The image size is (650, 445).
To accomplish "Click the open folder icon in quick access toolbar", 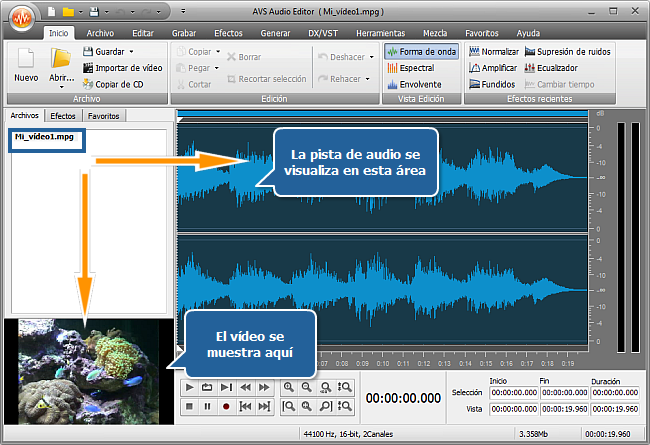I will click(x=68, y=12).
